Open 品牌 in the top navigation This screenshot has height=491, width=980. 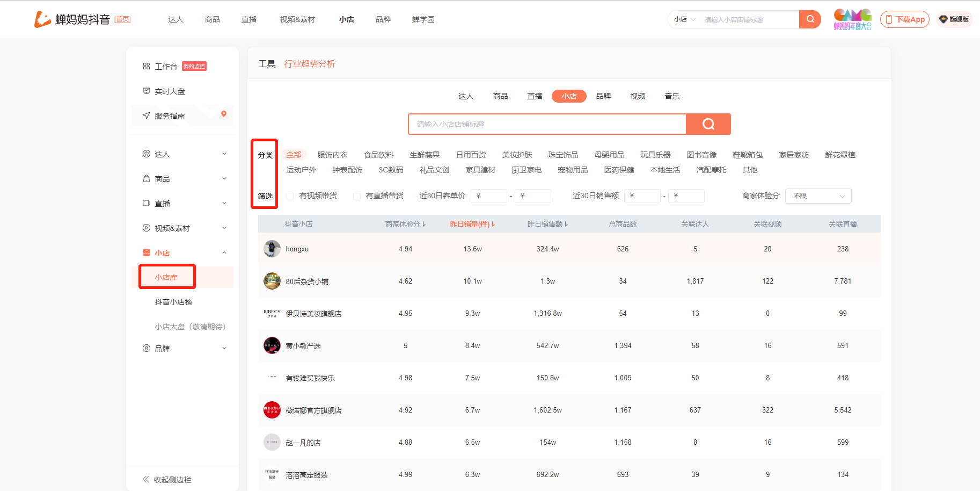[x=383, y=19]
